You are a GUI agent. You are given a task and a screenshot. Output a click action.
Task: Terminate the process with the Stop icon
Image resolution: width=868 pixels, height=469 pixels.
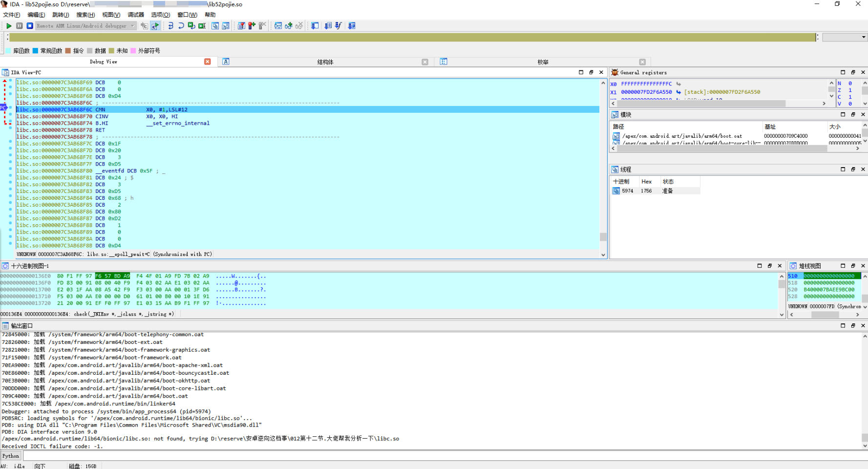click(x=30, y=26)
